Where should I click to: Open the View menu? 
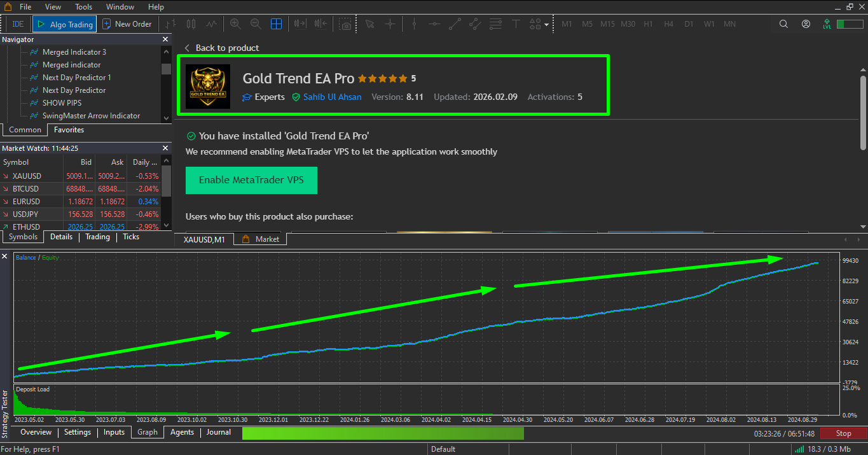53,7
